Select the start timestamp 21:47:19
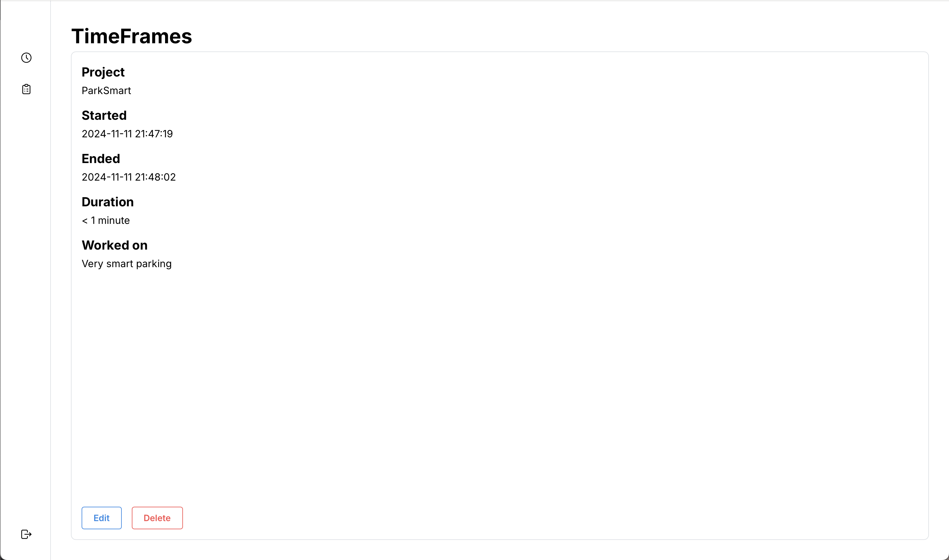 (154, 134)
